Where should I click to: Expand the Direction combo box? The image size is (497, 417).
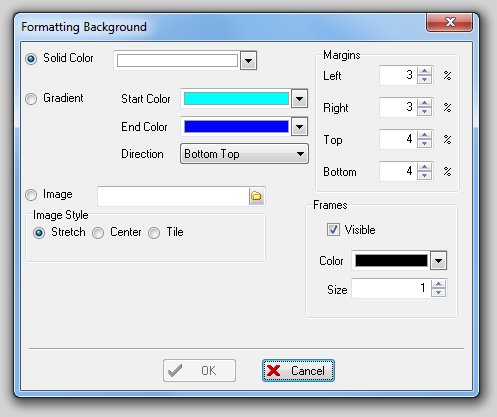click(244, 154)
